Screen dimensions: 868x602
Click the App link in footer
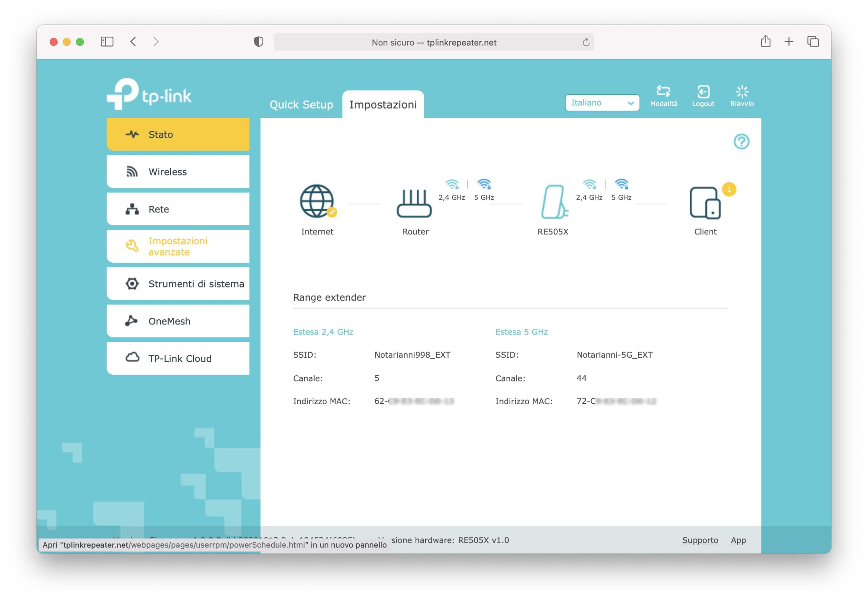coord(738,540)
